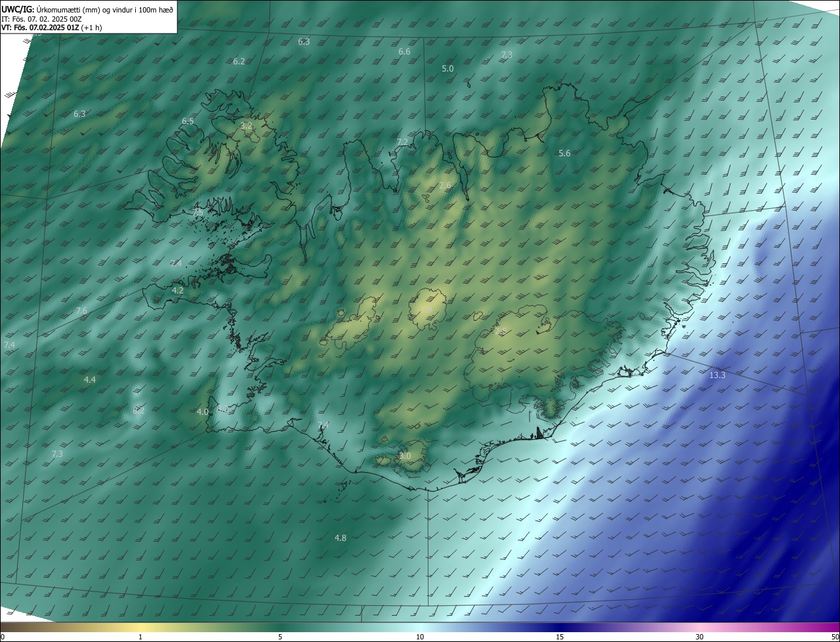The width and height of the screenshot is (840, 642).
Task: Select the colorbar tick label 50
Action: (x=835, y=637)
